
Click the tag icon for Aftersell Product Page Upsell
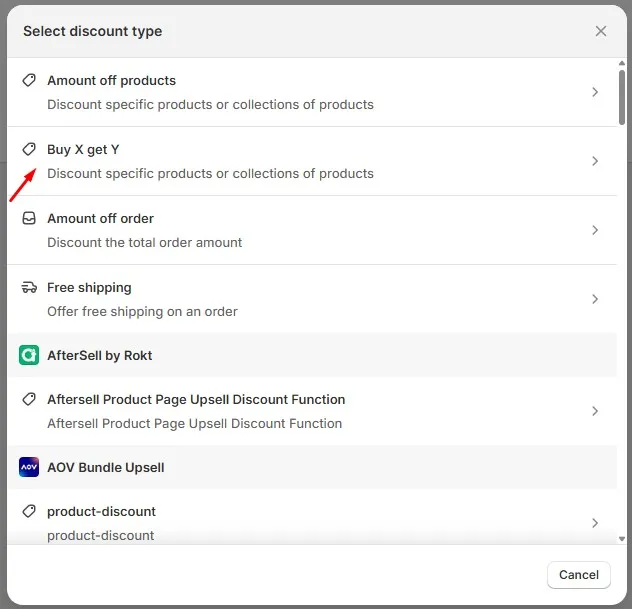pos(29,399)
